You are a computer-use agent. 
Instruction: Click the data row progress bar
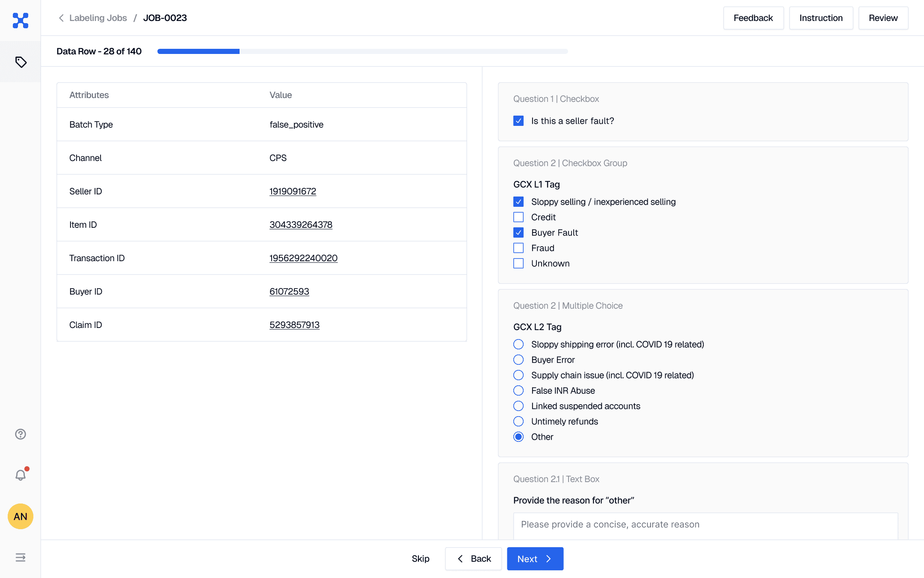(363, 51)
